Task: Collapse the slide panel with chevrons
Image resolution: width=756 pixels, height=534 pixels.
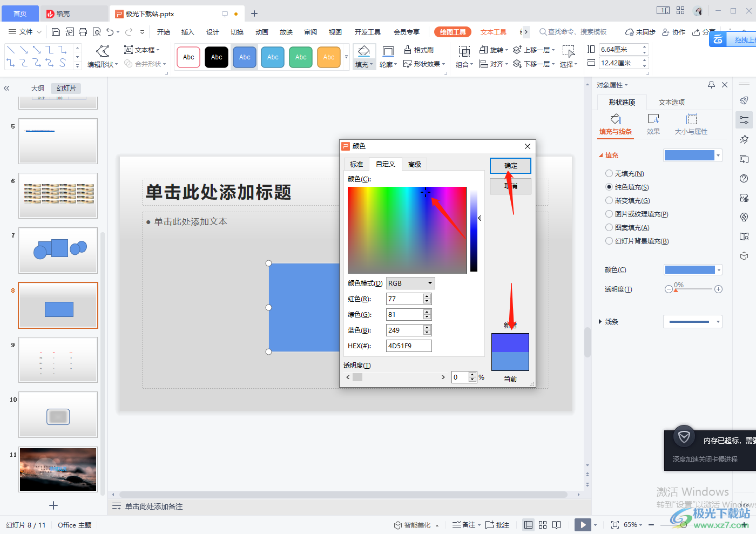Action: pyautogui.click(x=6, y=88)
